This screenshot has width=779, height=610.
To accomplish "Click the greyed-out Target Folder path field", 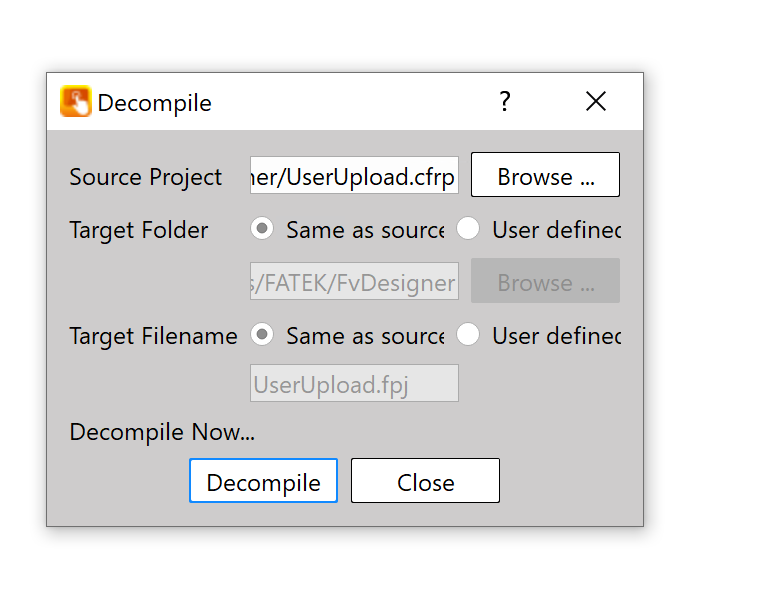I will 354,282.
